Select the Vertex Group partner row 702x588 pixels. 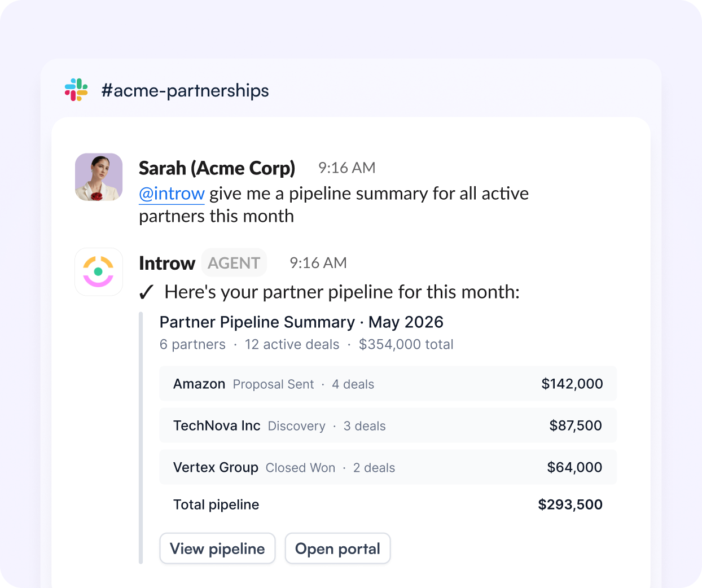pos(388,467)
